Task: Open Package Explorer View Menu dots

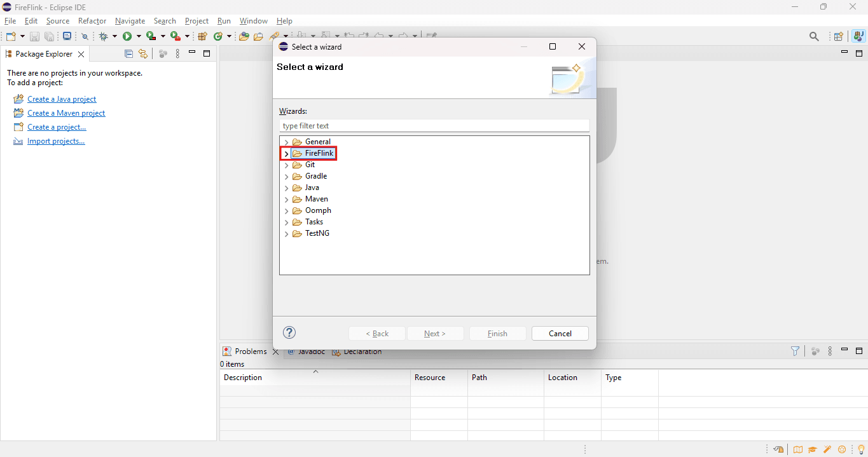Action: click(x=177, y=54)
